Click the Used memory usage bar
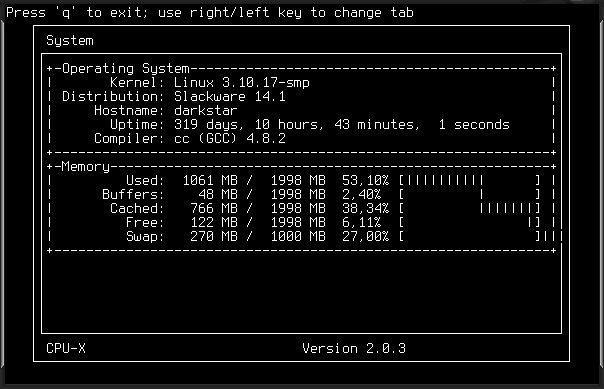The height and width of the screenshot is (389, 604). click(470, 180)
